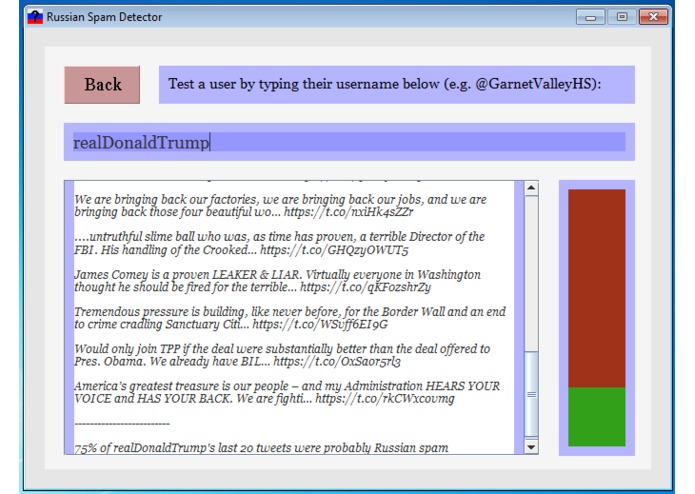This screenshot has height=494, width=695.
Task: Click the Russian Spam Detector title bar icon
Action: coord(35,17)
